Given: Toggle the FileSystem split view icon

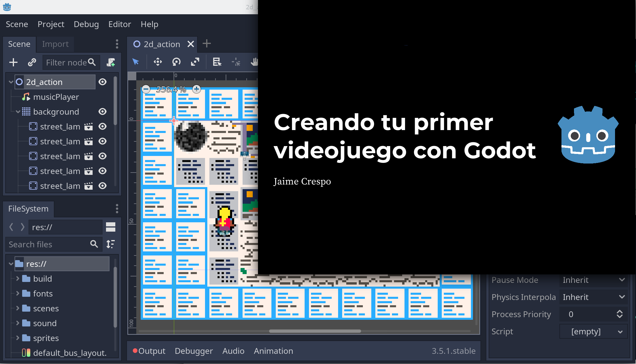Looking at the screenshot, I should click(111, 227).
